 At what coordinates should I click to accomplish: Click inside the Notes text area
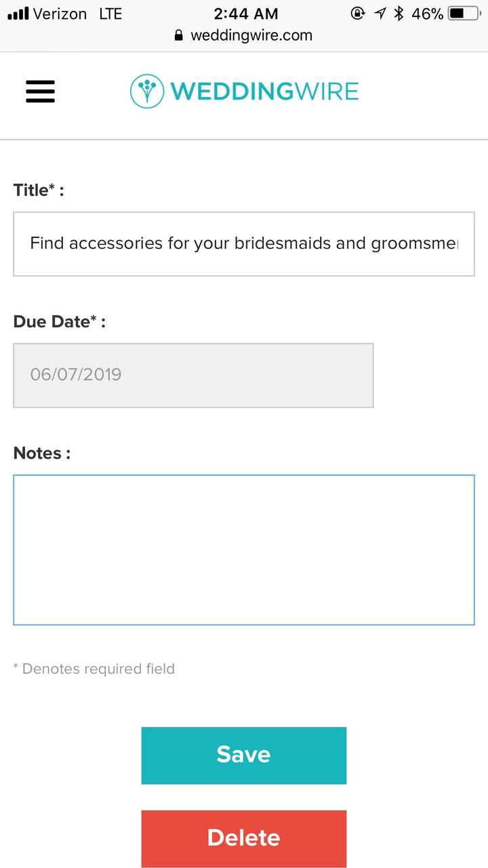tap(244, 549)
